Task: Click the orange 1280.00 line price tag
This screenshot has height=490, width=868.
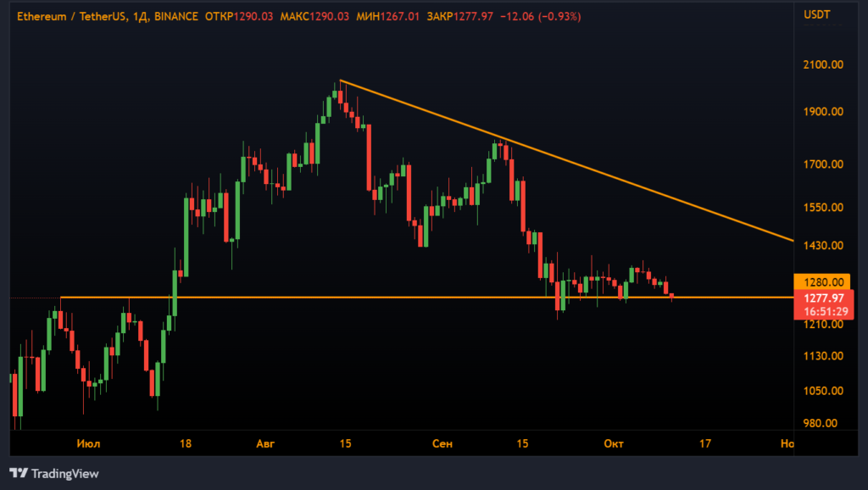Action: click(x=822, y=281)
